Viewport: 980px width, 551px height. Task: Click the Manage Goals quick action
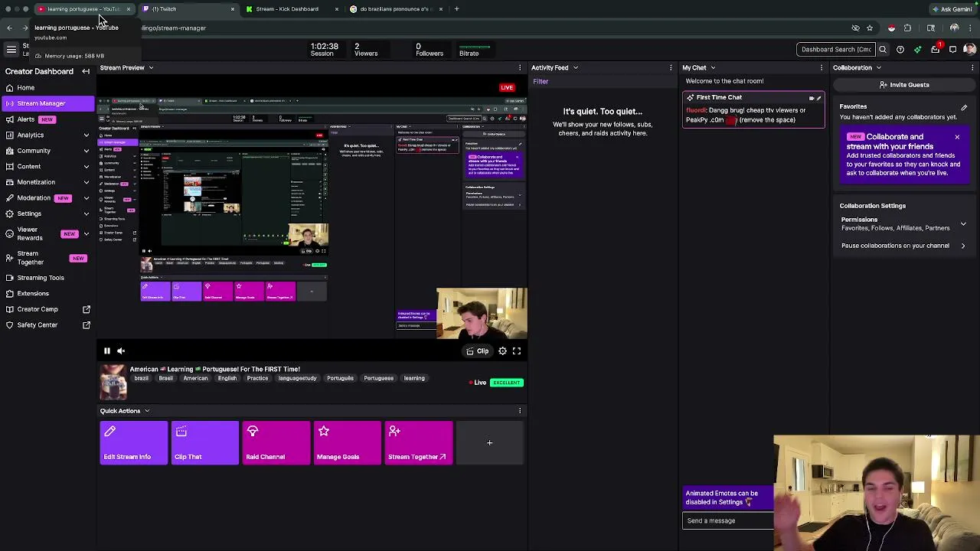347,443
